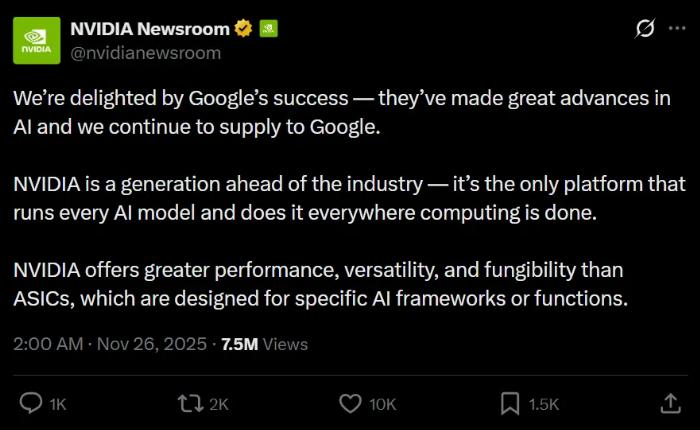Click the green NVIDIA profile avatar

pos(36,40)
